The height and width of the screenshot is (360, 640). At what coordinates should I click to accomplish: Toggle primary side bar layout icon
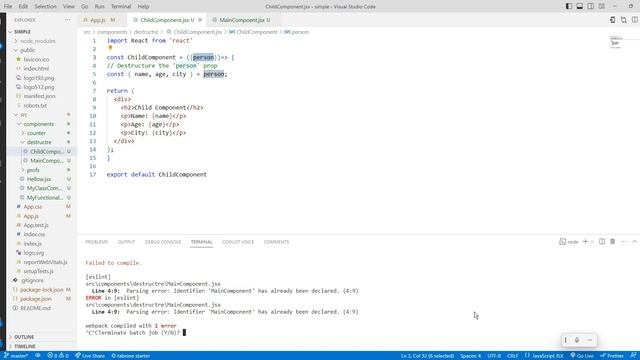point(569,7)
